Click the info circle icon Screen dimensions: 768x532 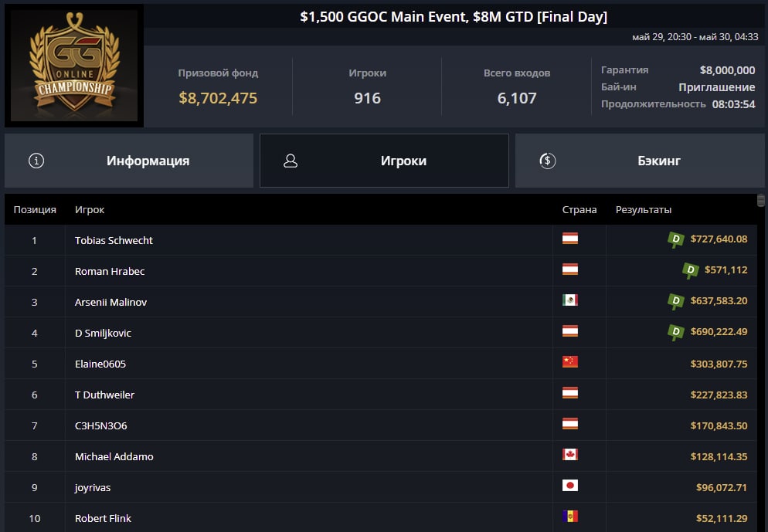tap(36, 161)
